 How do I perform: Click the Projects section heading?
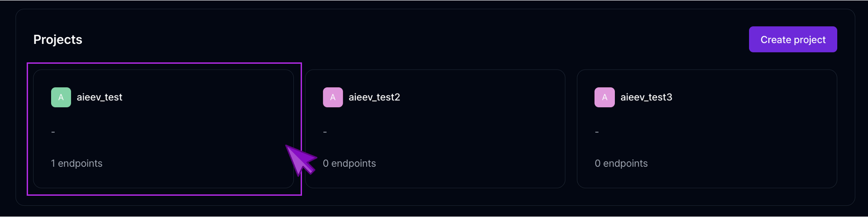58,39
